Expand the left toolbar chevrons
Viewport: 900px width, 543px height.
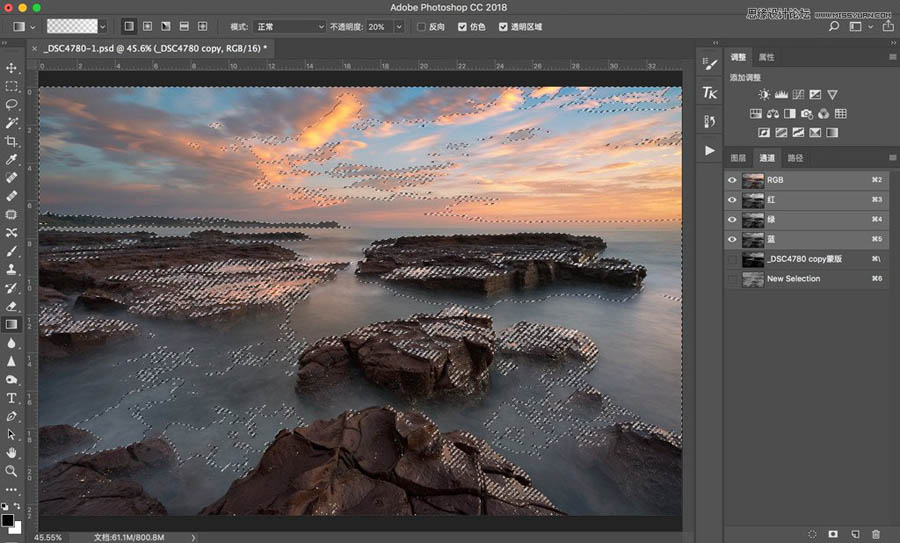(5, 43)
